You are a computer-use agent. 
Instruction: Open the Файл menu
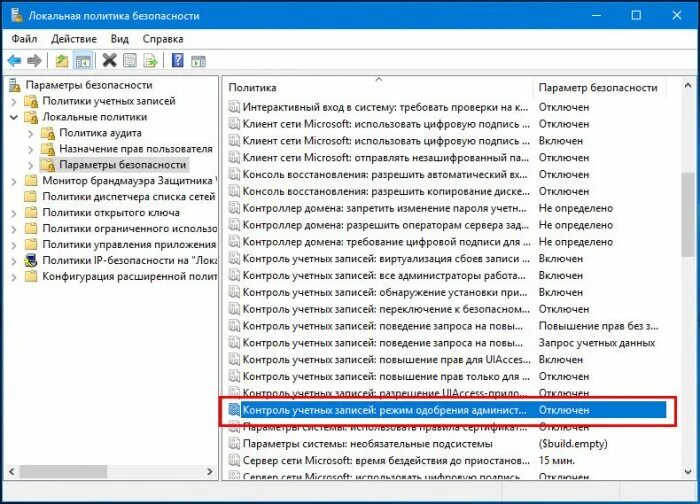pyautogui.click(x=24, y=39)
